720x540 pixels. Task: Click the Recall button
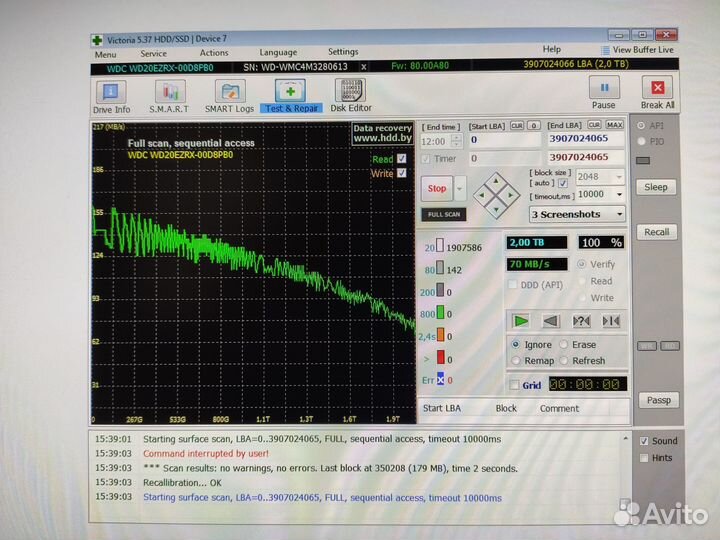click(x=656, y=232)
